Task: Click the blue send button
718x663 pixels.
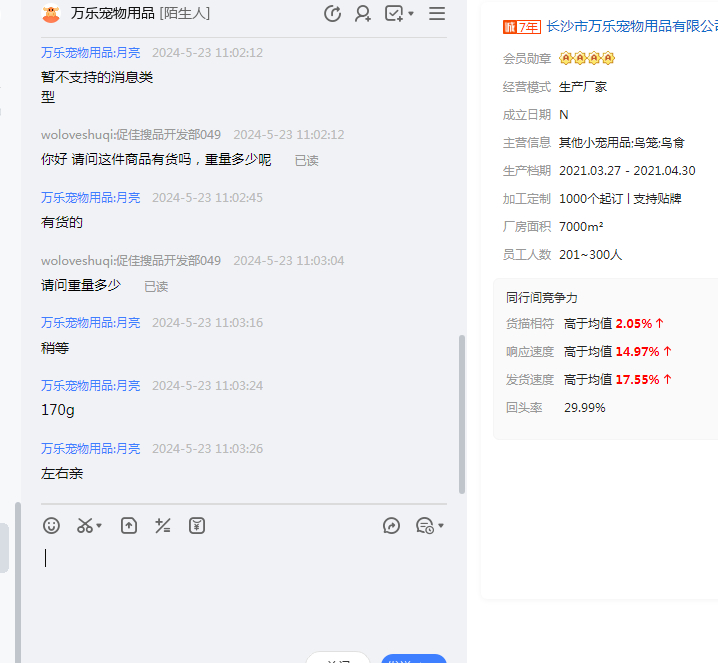Action: 414,659
